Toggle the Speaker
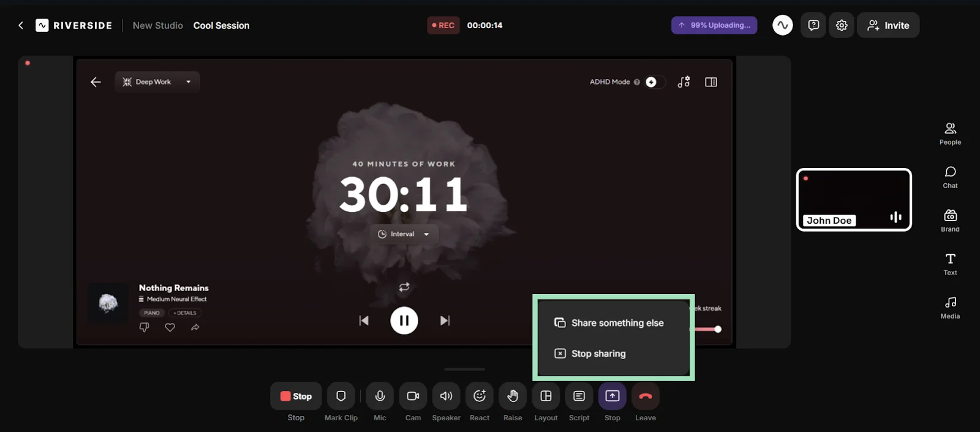The image size is (980, 432). (x=447, y=396)
